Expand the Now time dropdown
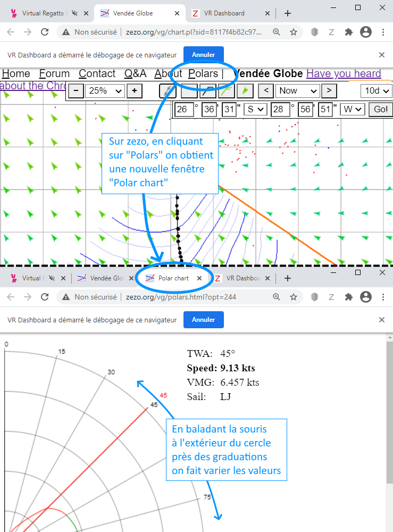 (x=297, y=91)
